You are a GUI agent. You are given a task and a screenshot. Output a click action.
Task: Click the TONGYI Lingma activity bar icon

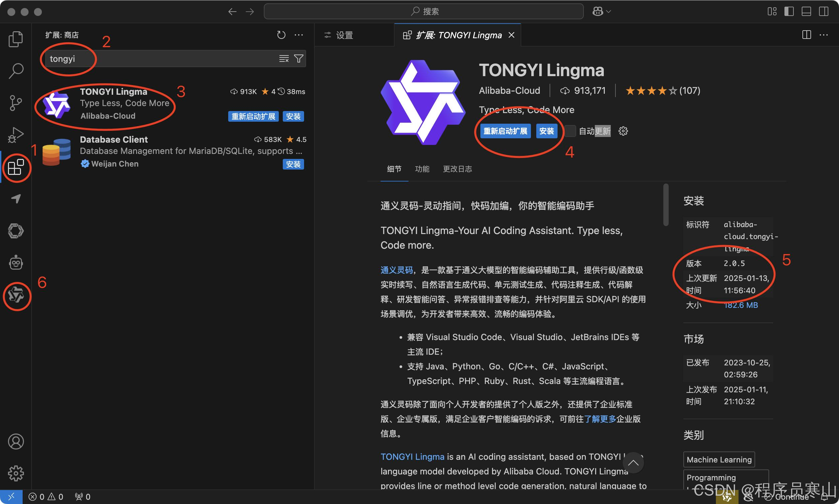tap(16, 295)
